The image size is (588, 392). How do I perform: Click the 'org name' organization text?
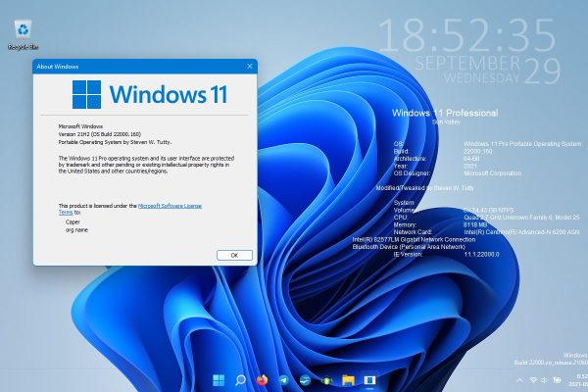point(76,230)
